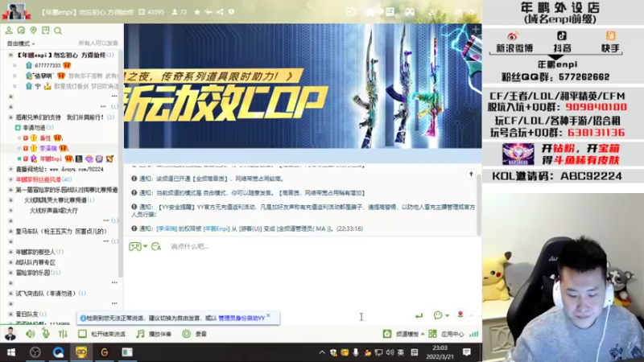Open the YY app in taskbar
Image resolution: width=644 pixels, height=362 pixels.
pyautogui.click(x=81, y=352)
